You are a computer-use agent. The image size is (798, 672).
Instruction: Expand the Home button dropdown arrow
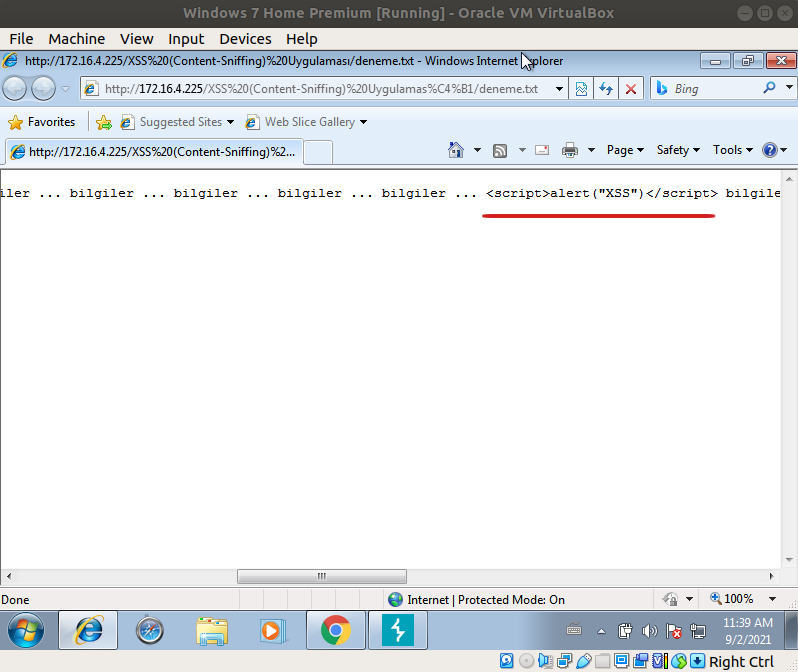[x=477, y=150]
